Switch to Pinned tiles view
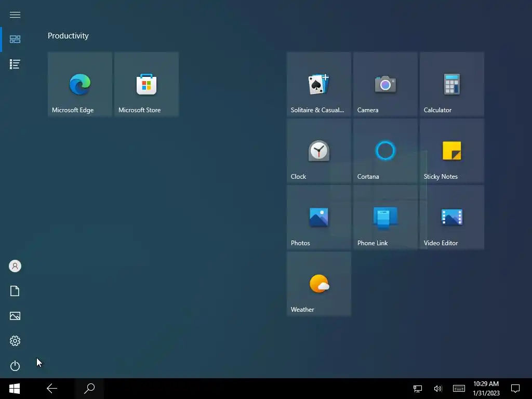This screenshot has height=399, width=532. point(15,39)
